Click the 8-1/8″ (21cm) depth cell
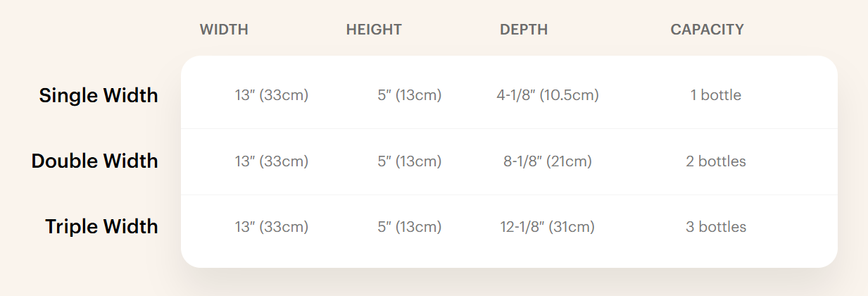Screen dimensions: 868x296 tap(548, 161)
